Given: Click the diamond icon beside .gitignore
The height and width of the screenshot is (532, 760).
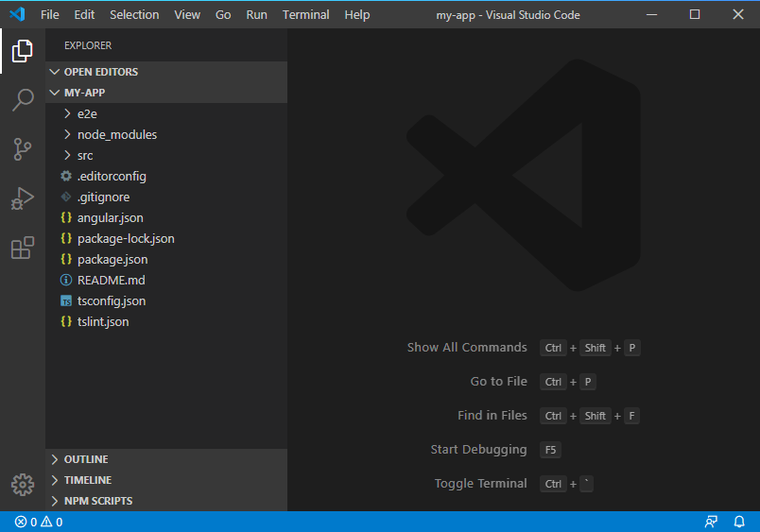Looking at the screenshot, I should coord(66,197).
